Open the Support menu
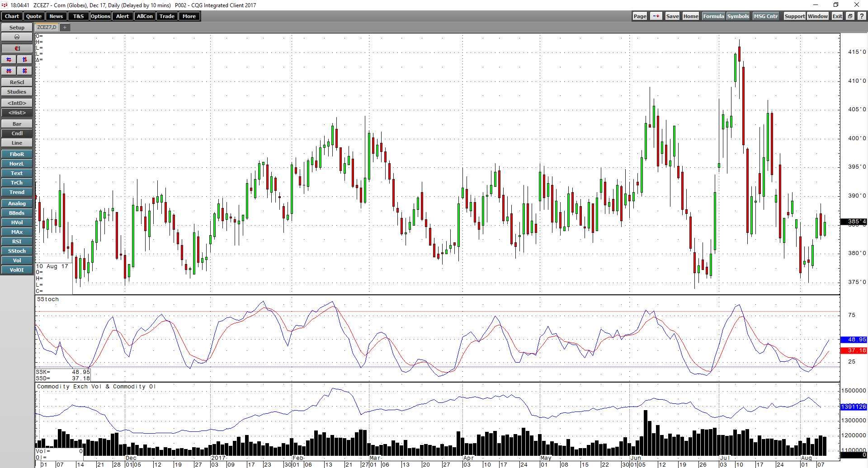Viewport: 868px width, 468px height. click(794, 16)
